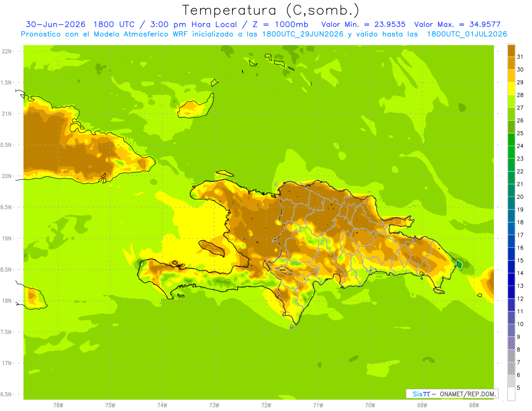
Task: Click the colorbar value label "26"
Action: click(x=520, y=120)
